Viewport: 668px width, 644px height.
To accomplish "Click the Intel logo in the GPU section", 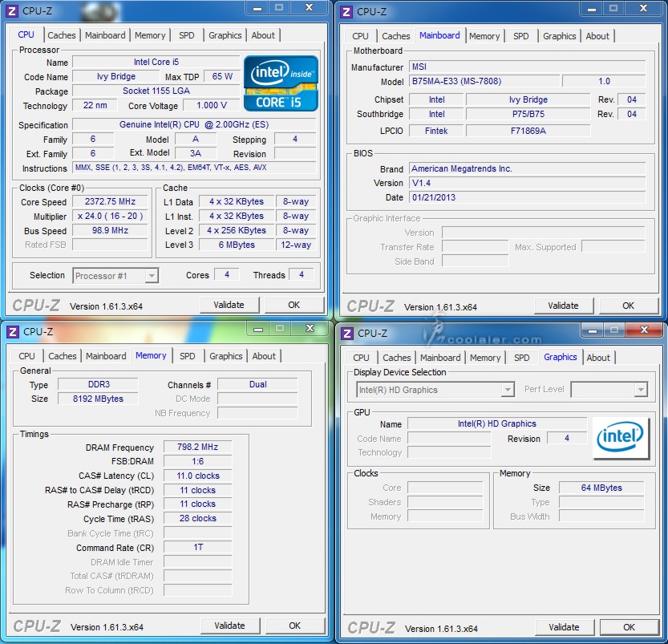I will (621, 439).
